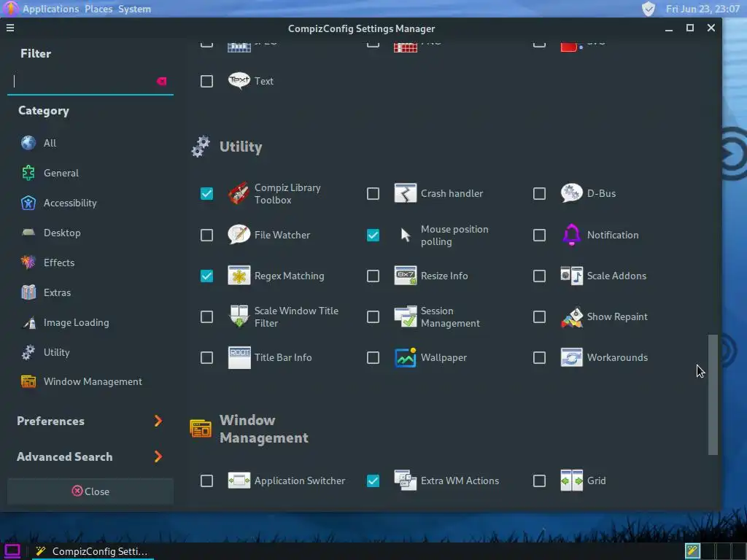Viewport: 747px width, 560px height.
Task: Click the Resize Info label text
Action: (444, 276)
